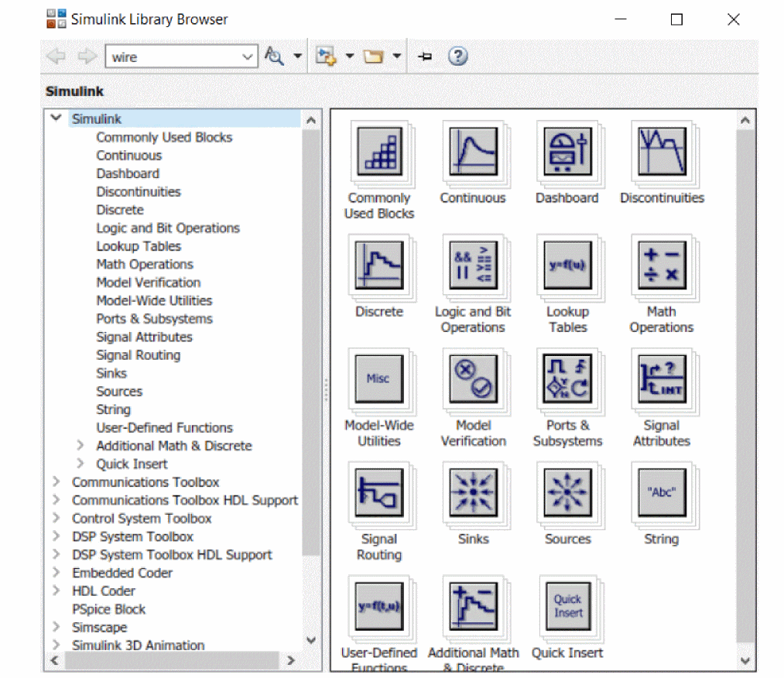This screenshot has width=784, height=678.
Task: Select PSpice Block in the library tree
Action: tap(108, 609)
